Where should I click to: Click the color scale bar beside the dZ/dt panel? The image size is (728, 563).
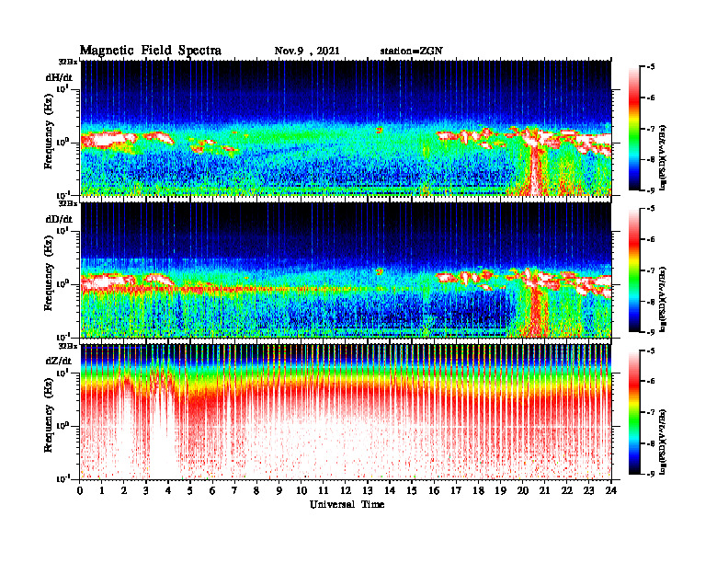click(x=634, y=412)
